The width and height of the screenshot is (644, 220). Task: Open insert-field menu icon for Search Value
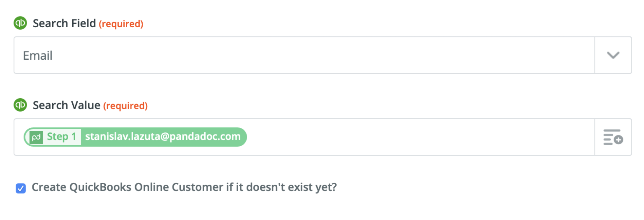point(613,137)
